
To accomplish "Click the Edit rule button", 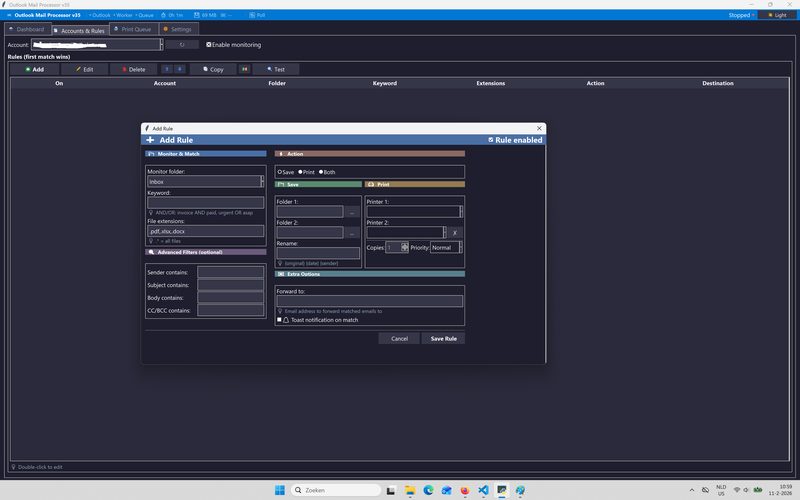I will [85, 69].
